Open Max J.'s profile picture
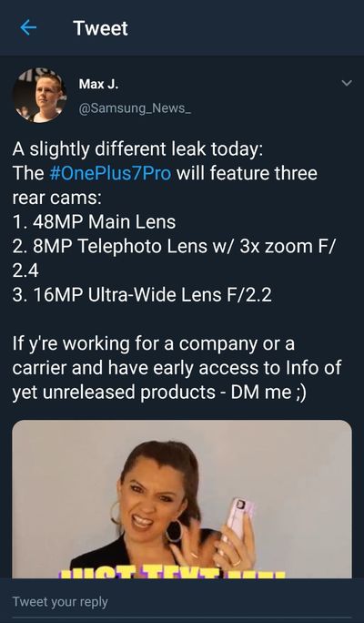This screenshot has height=623, width=364. (x=40, y=96)
